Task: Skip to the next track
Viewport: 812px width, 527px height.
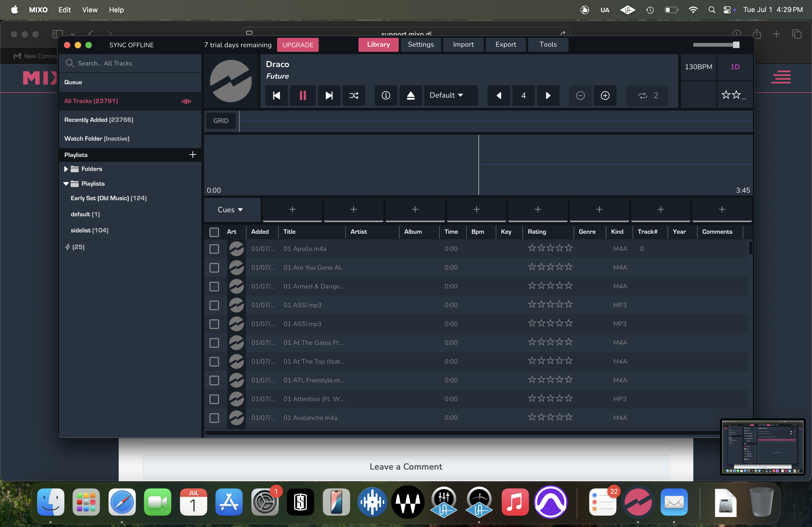Action: pyautogui.click(x=329, y=96)
